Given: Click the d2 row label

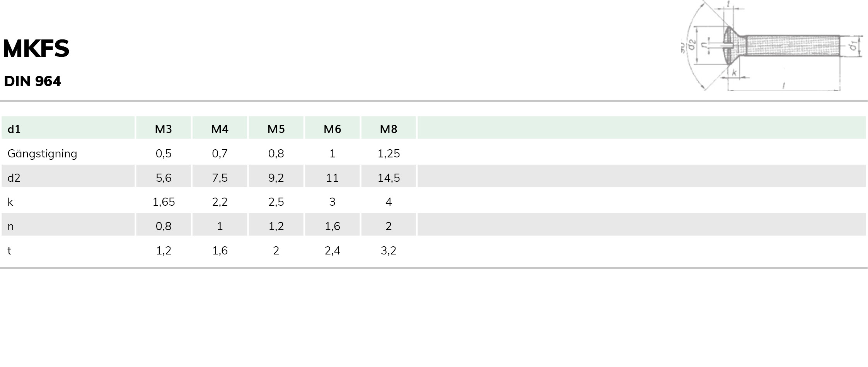Looking at the screenshot, I should click(14, 178).
